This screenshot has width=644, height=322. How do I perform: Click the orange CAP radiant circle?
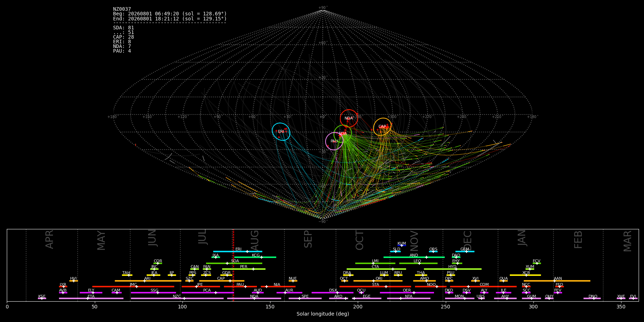[x=382, y=127]
